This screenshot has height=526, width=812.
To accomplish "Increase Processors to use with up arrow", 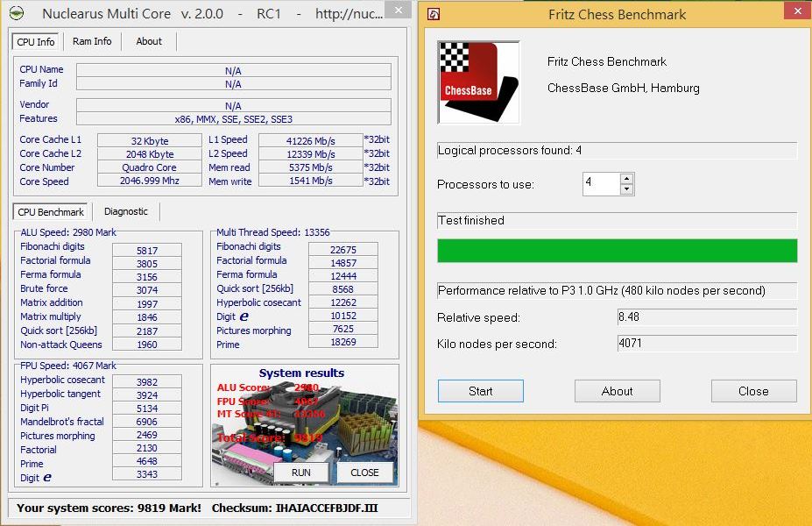I will [626, 179].
